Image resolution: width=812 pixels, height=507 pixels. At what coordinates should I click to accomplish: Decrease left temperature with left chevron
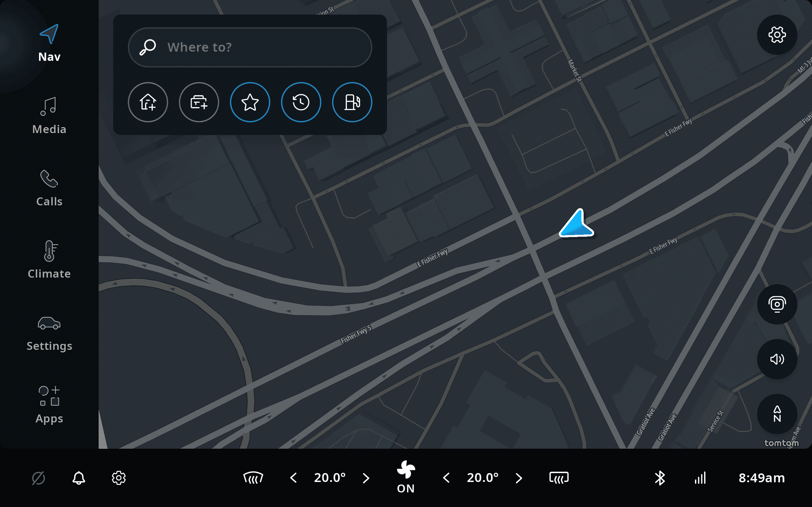point(293,478)
